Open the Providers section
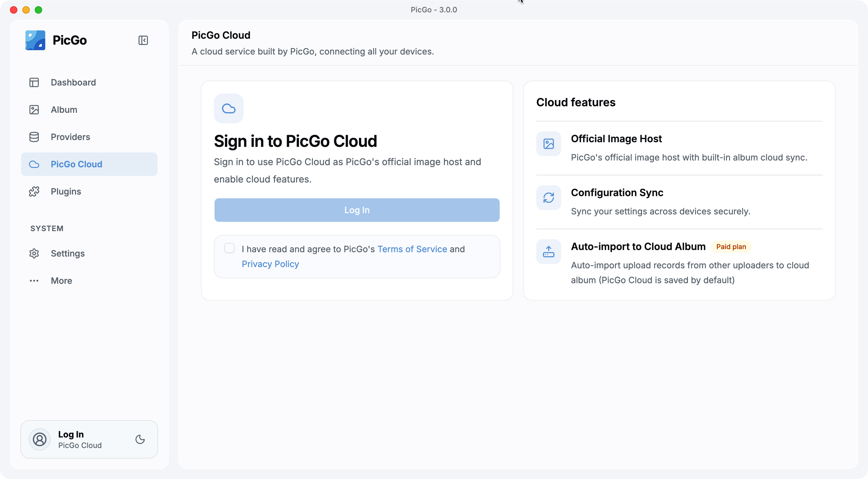The height and width of the screenshot is (479, 868). point(89,137)
